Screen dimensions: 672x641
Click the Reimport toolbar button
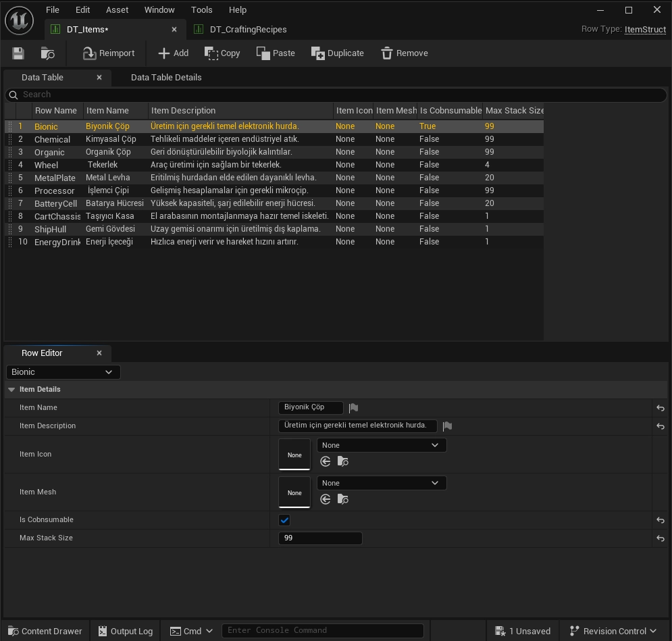click(x=109, y=53)
